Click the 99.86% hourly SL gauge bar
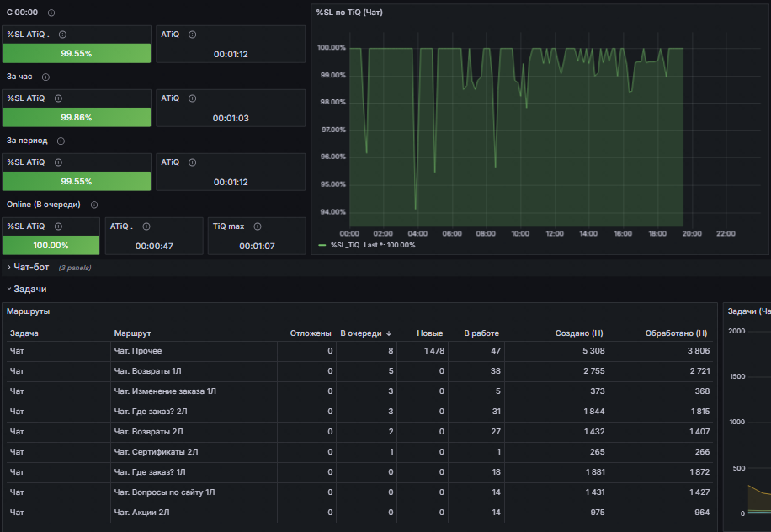Image resolution: width=771 pixels, height=532 pixels. (x=77, y=118)
